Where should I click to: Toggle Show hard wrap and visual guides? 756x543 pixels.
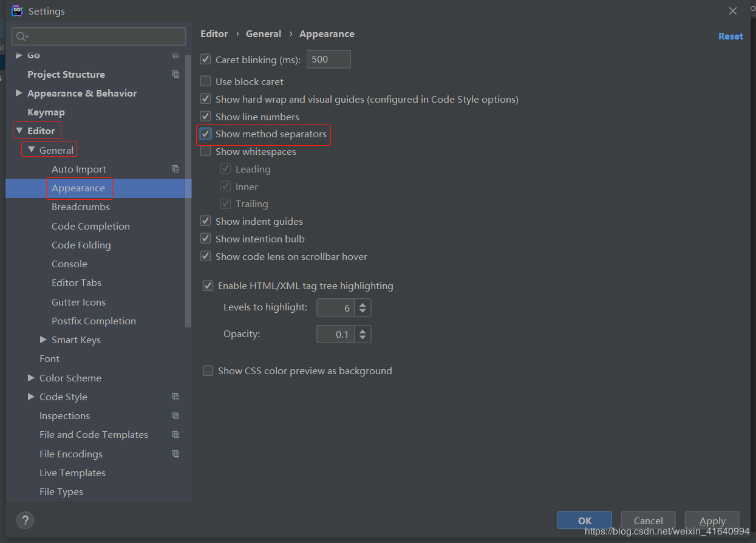[206, 99]
